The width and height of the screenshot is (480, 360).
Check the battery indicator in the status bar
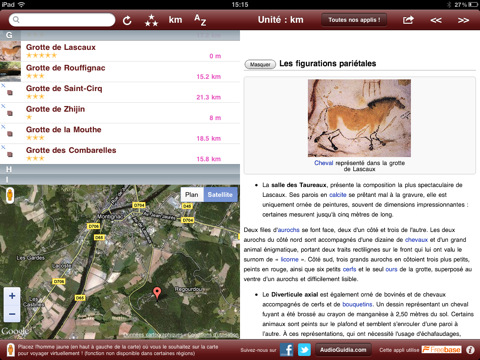[x=473, y=5]
